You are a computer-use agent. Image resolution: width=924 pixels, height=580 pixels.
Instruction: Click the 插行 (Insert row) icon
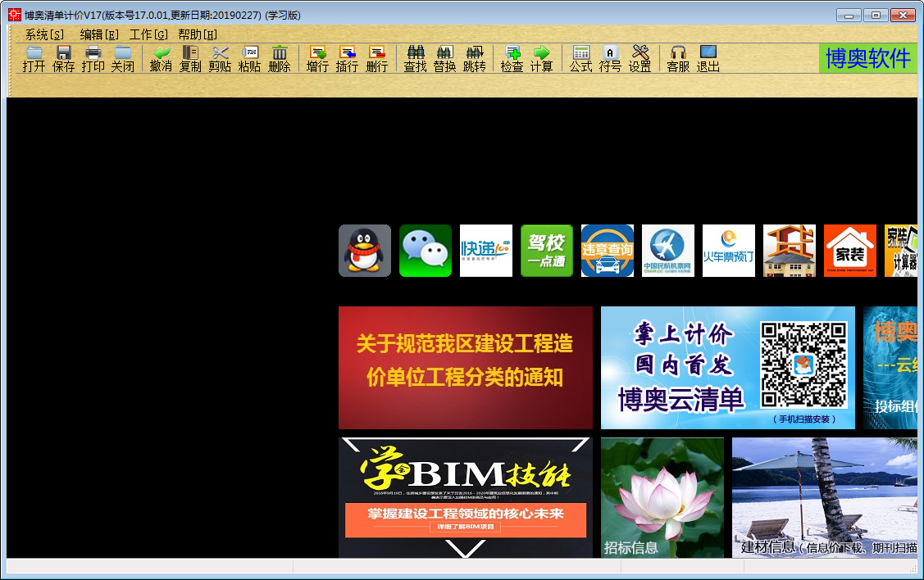coord(347,59)
